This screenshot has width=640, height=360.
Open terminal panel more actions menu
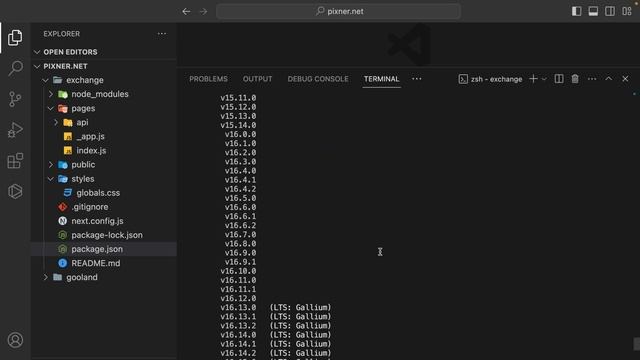(592, 79)
